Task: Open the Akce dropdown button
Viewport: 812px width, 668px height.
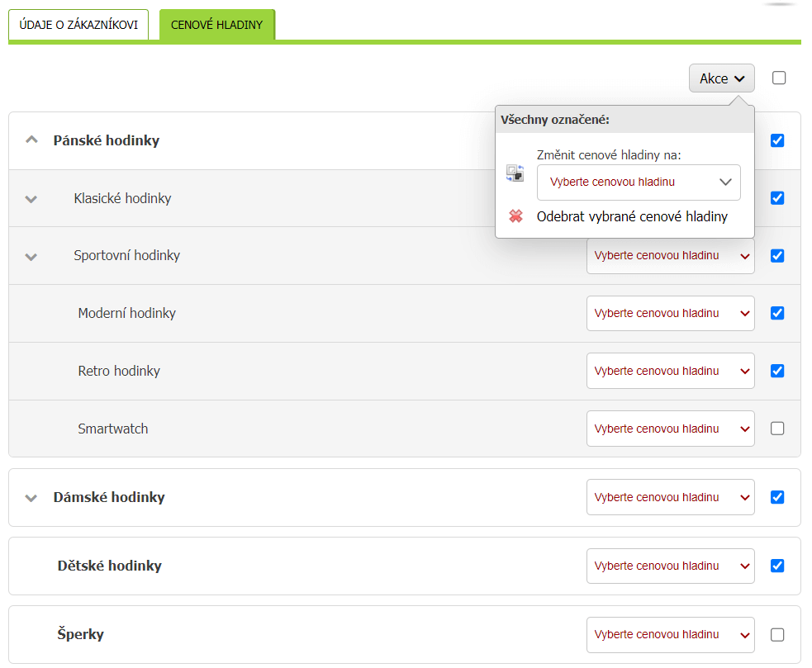Action: coord(721,78)
